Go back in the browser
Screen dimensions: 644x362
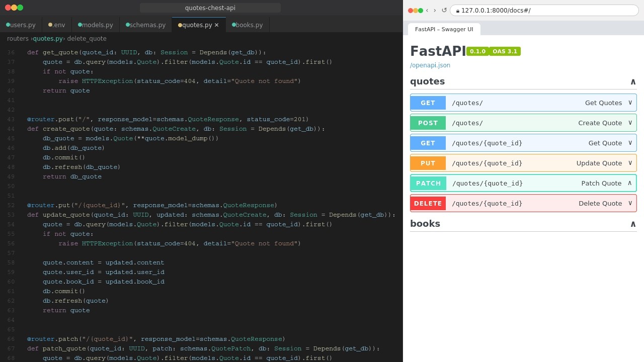click(427, 10)
